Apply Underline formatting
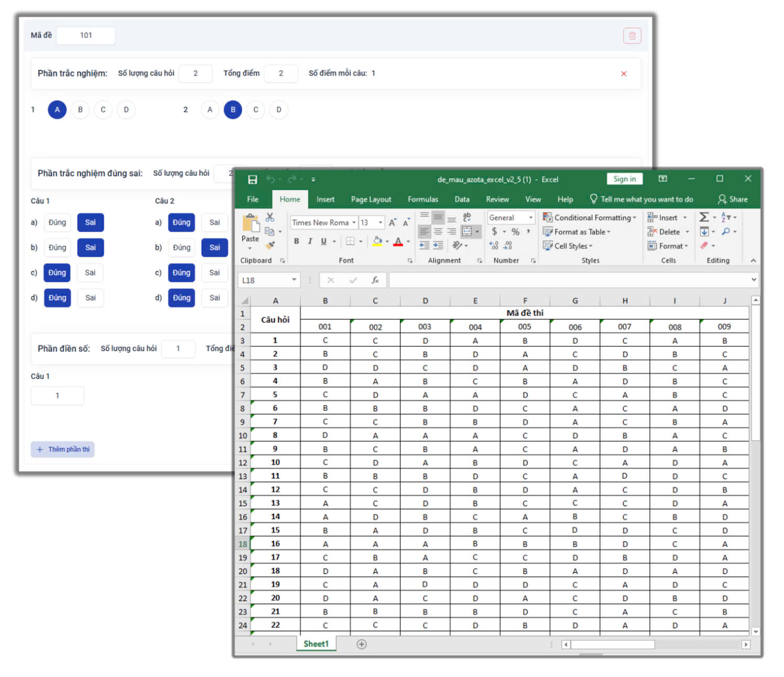 tap(324, 241)
